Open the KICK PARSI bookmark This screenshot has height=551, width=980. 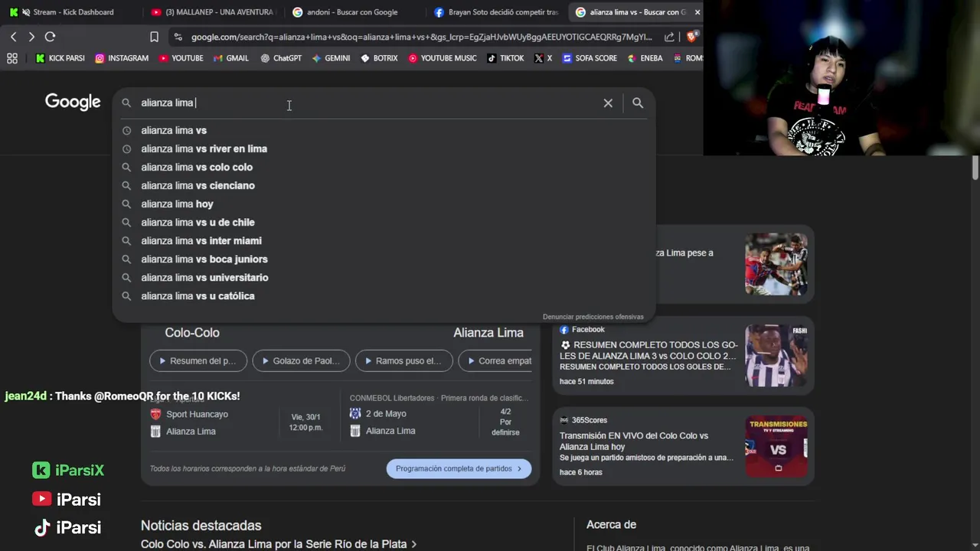60,58
